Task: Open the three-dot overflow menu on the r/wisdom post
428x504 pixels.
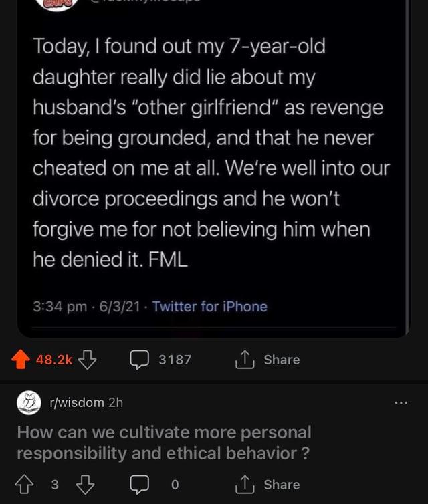Action: pos(401,402)
